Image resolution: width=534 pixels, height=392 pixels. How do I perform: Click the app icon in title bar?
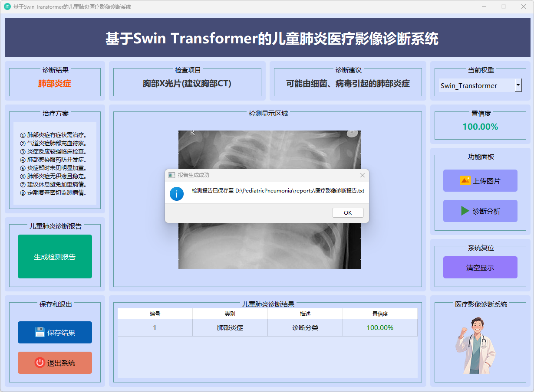tap(7, 7)
